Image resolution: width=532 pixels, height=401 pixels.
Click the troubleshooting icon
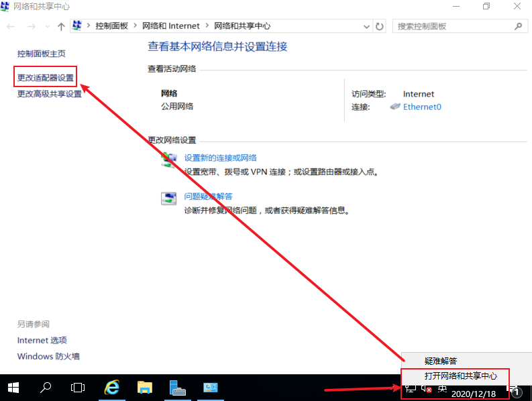tap(168, 198)
